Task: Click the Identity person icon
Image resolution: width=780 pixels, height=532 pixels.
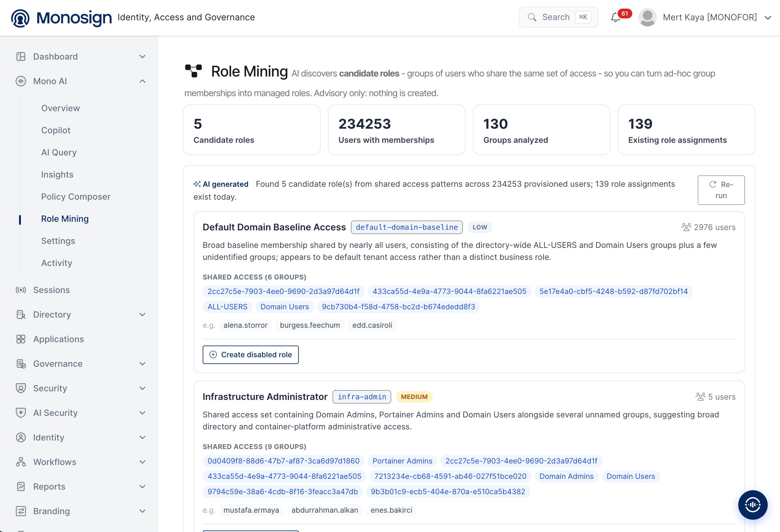Action: [21, 437]
